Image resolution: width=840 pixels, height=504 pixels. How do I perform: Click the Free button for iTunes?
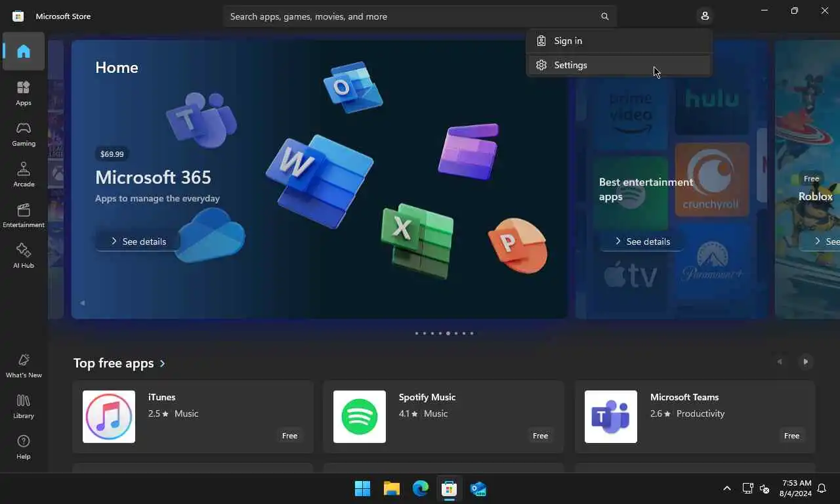click(x=289, y=436)
